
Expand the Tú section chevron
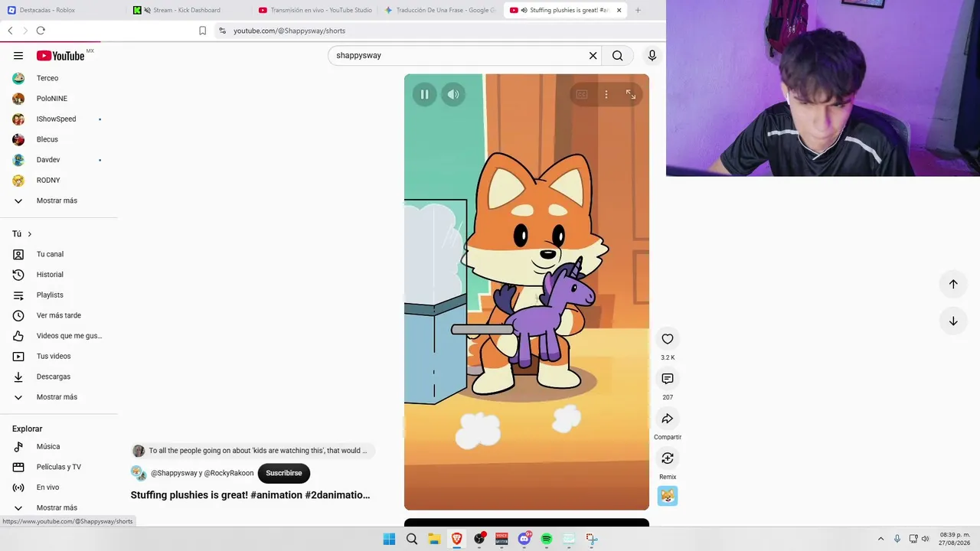click(x=30, y=234)
